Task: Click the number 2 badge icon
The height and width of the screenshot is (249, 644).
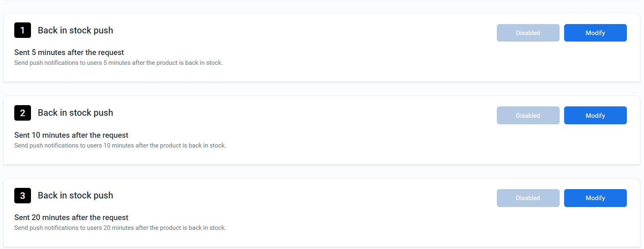Action: (x=22, y=113)
